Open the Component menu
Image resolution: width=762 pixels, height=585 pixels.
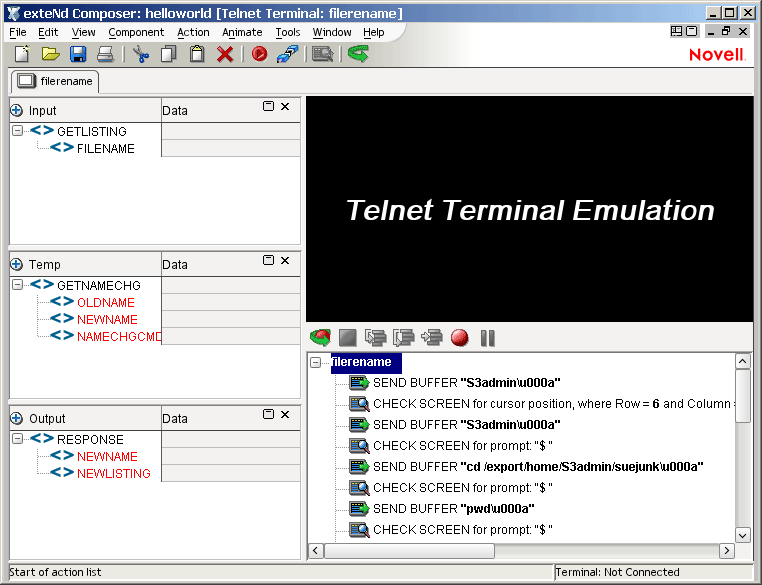(x=136, y=33)
